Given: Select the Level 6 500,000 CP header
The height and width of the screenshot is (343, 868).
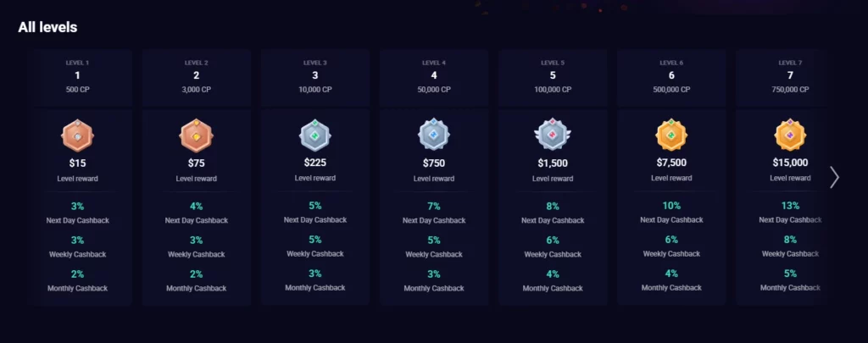Looking at the screenshot, I should 671,76.
